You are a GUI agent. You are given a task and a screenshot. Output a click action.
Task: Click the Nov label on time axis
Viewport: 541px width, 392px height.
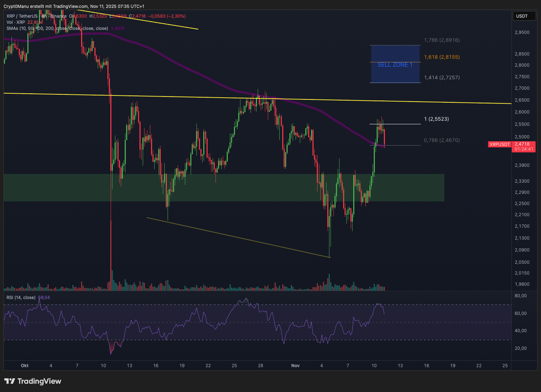pos(295,366)
